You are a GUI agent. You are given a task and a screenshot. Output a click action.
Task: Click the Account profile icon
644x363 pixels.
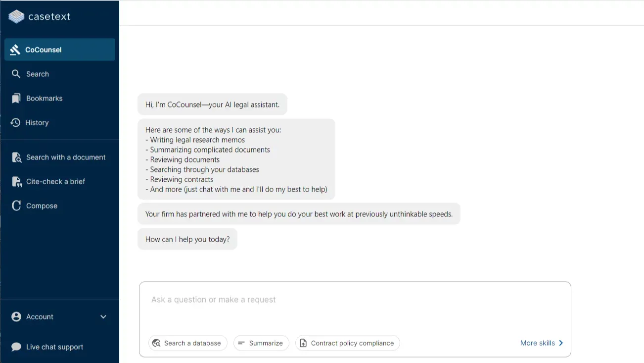click(16, 316)
